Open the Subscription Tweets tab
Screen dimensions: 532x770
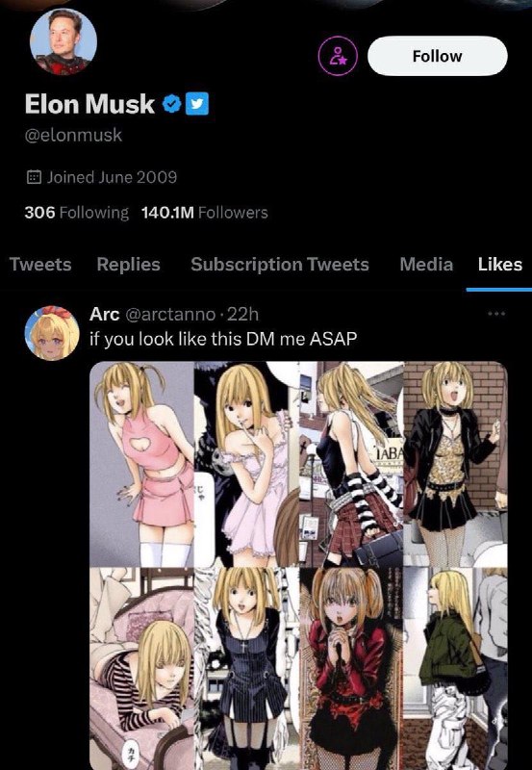pos(280,265)
